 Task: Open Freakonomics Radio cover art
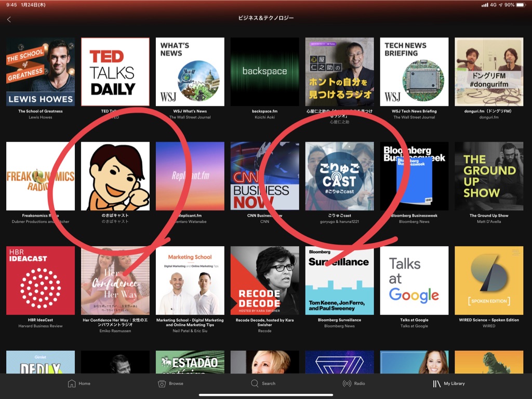click(x=41, y=176)
